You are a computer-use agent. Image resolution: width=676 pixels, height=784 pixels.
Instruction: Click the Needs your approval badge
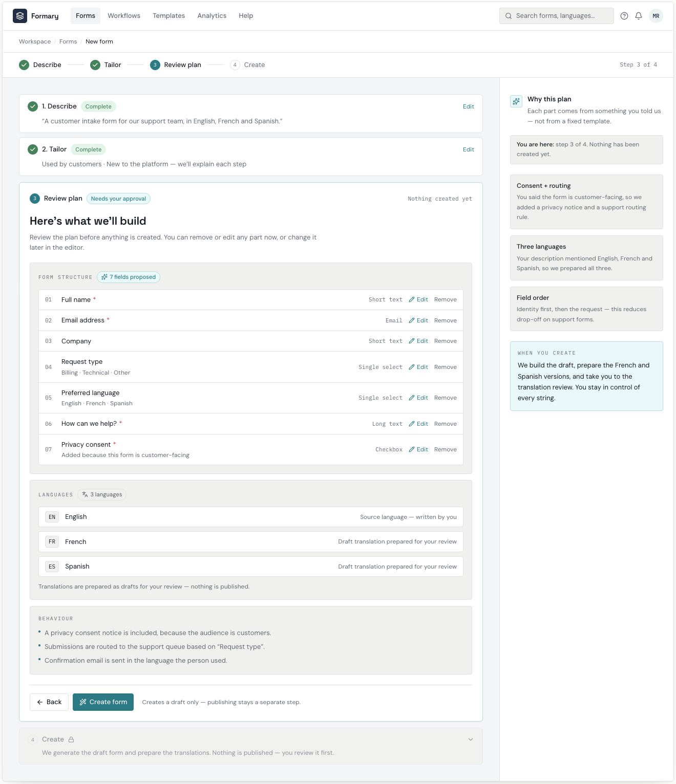[x=118, y=199]
